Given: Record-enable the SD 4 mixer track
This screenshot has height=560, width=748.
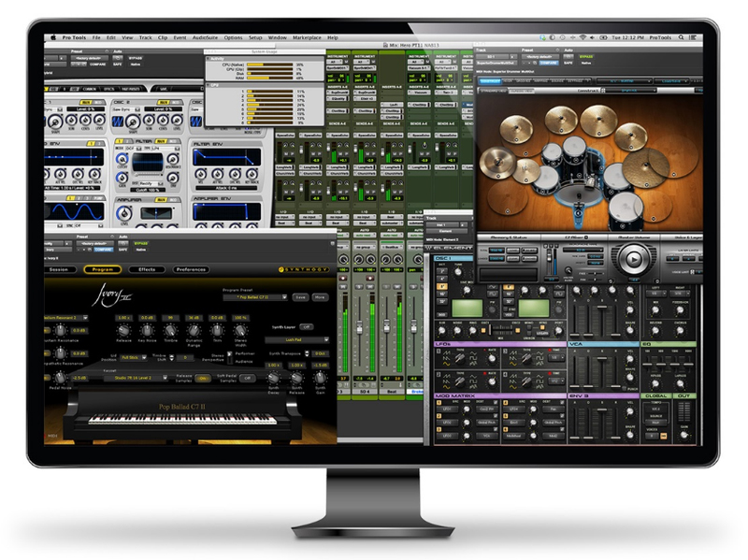Looking at the screenshot, I should point(368,277).
